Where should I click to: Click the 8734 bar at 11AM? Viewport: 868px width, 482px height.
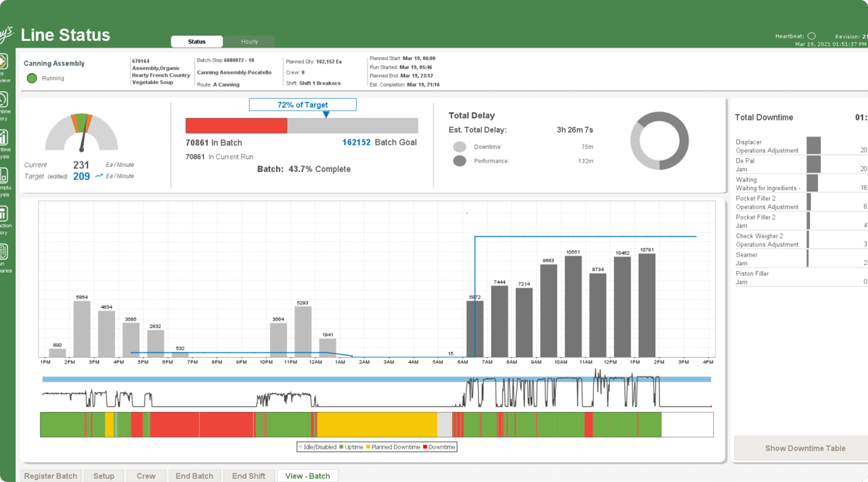[x=597, y=315]
